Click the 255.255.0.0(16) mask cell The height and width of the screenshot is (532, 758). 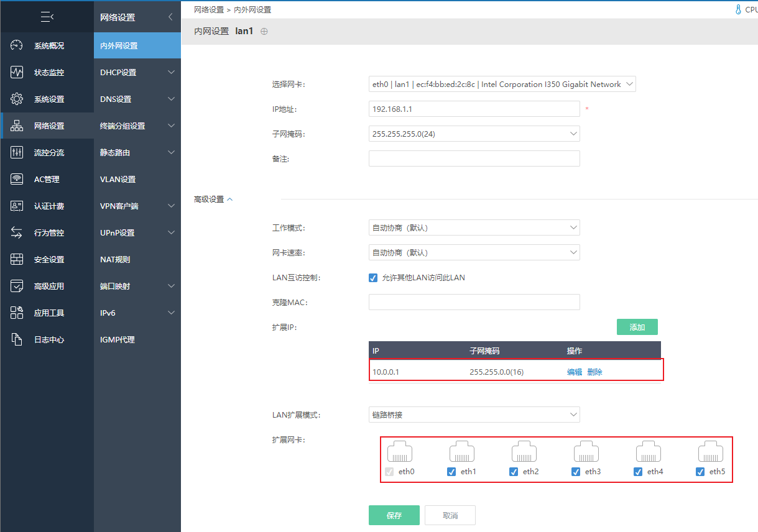(496, 372)
